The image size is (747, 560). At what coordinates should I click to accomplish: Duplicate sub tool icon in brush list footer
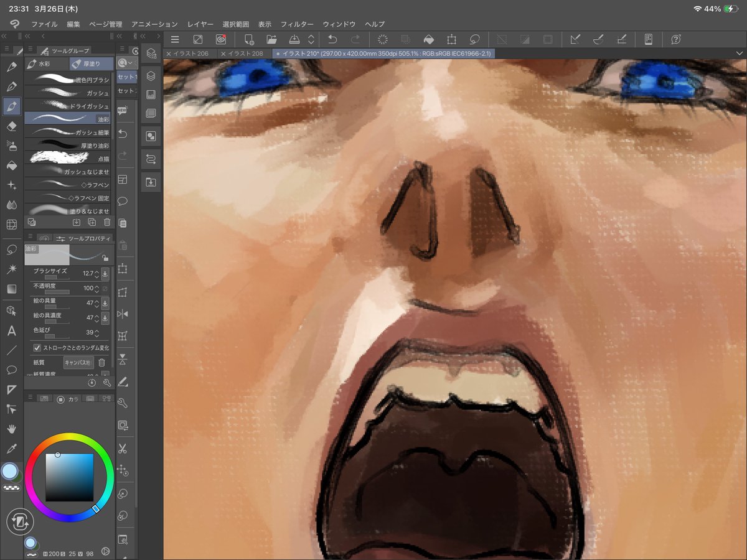(x=92, y=222)
